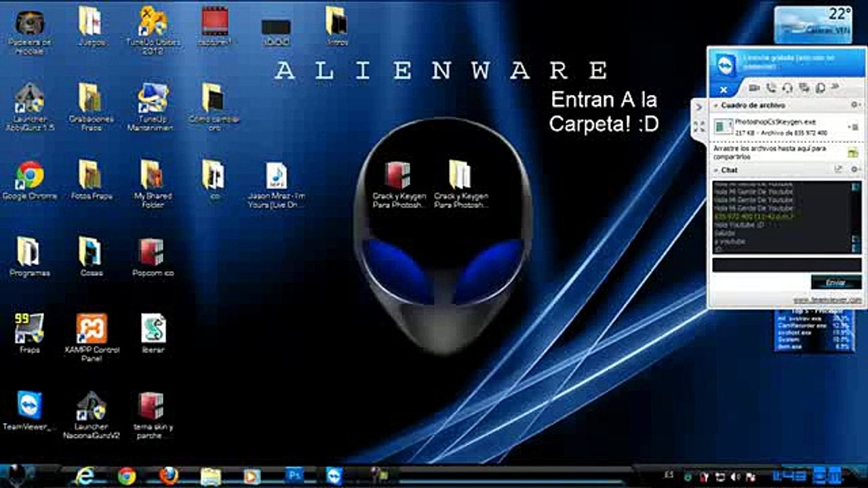Image resolution: width=868 pixels, height=488 pixels.
Task: Open the Intros folder
Action: (x=337, y=26)
